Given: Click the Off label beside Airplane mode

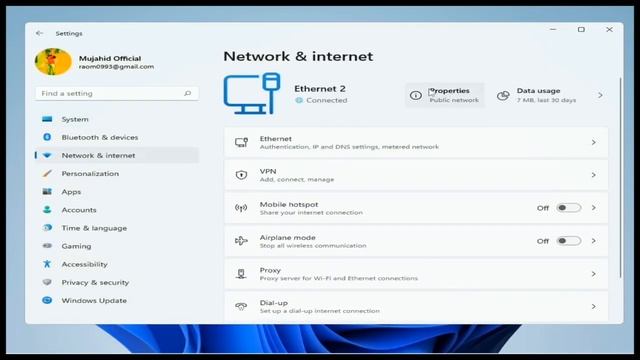Looking at the screenshot, I should [x=543, y=241].
